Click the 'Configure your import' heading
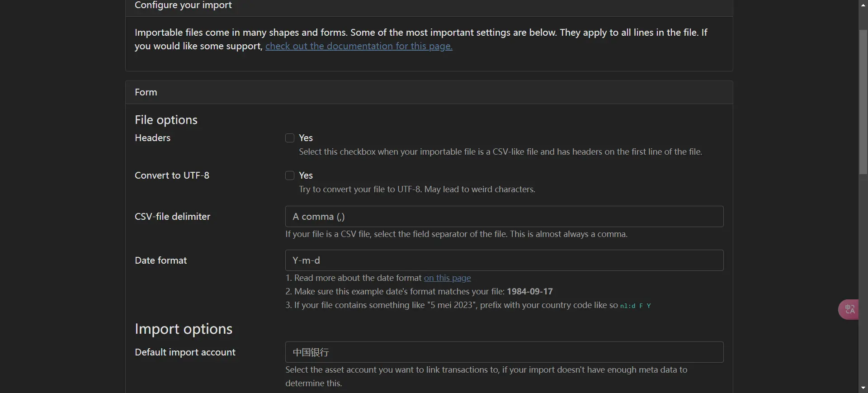868x393 pixels. (x=183, y=5)
